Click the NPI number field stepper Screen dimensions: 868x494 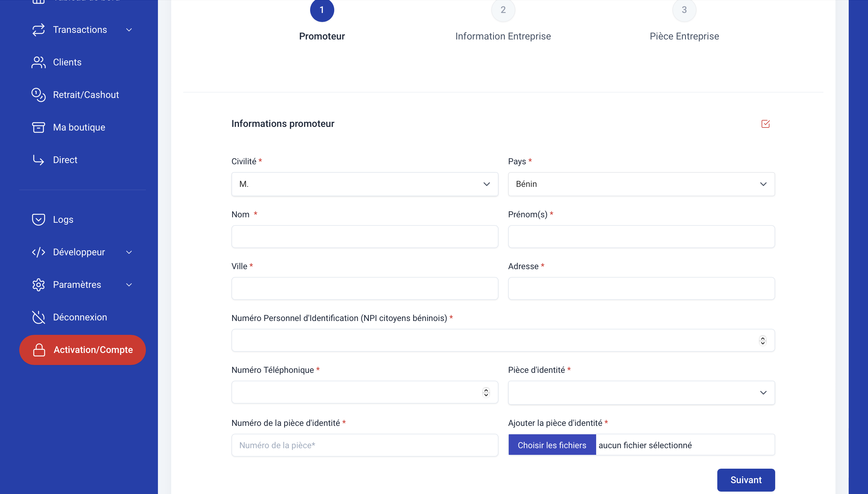coord(763,340)
